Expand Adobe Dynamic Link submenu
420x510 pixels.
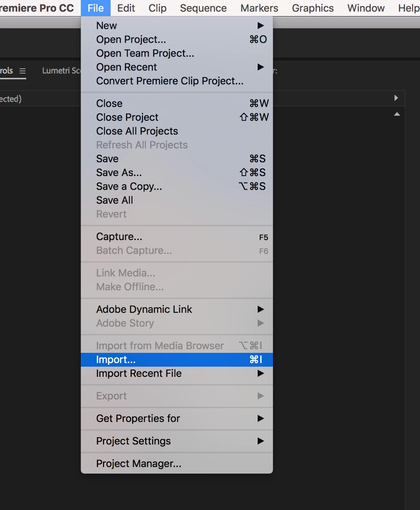(x=144, y=309)
